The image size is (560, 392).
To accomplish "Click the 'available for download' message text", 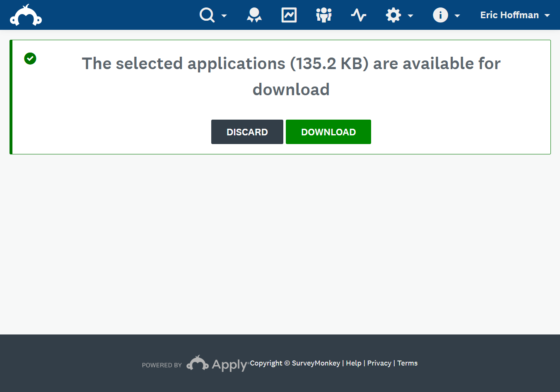I will 291,77.
